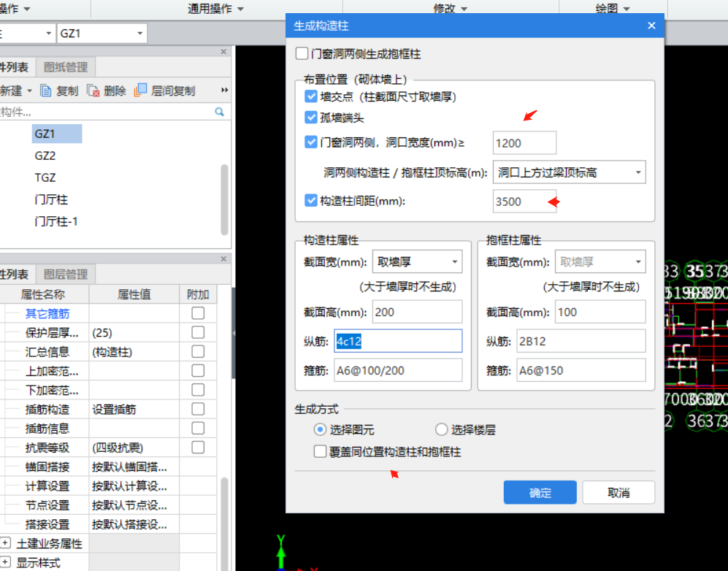Select GZ2 in component list
The image size is (728, 571).
45,156
